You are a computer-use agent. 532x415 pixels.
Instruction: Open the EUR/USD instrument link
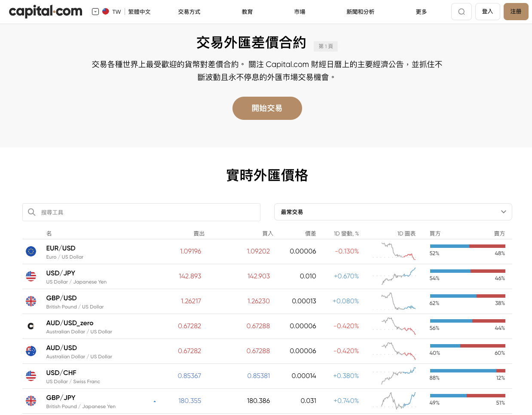click(x=61, y=248)
